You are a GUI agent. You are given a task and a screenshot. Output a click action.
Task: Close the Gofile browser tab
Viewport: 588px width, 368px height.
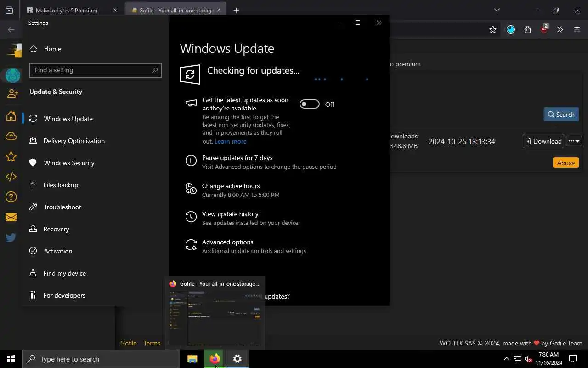pos(219,10)
